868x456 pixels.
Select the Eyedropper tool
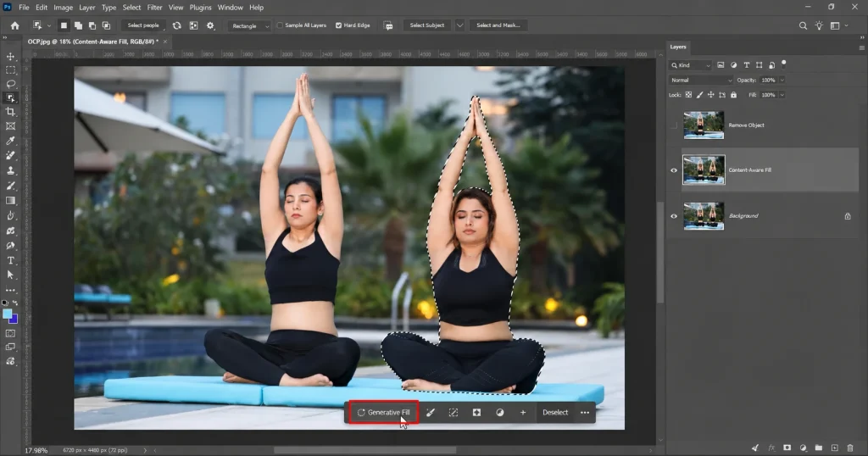click(10, 141)
